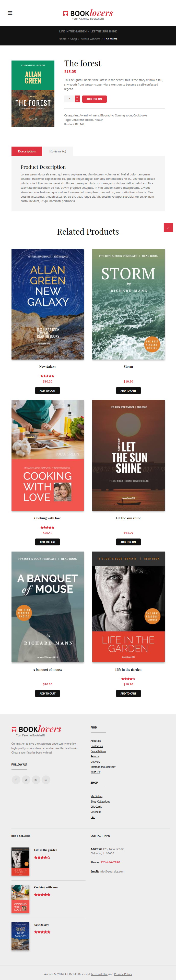Open the Shop breadcrumb link
The height and width of the screenshot is (980, 176).
click(74, 39)
